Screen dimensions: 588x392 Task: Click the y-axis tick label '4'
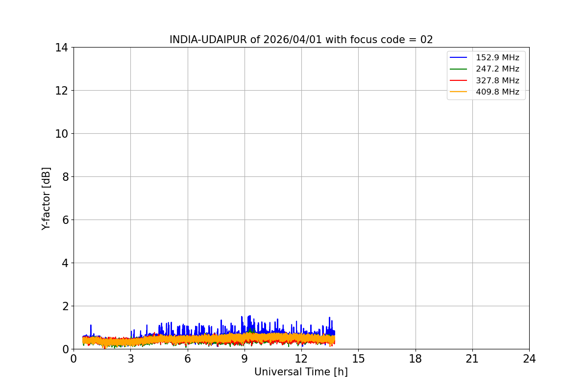65,263
